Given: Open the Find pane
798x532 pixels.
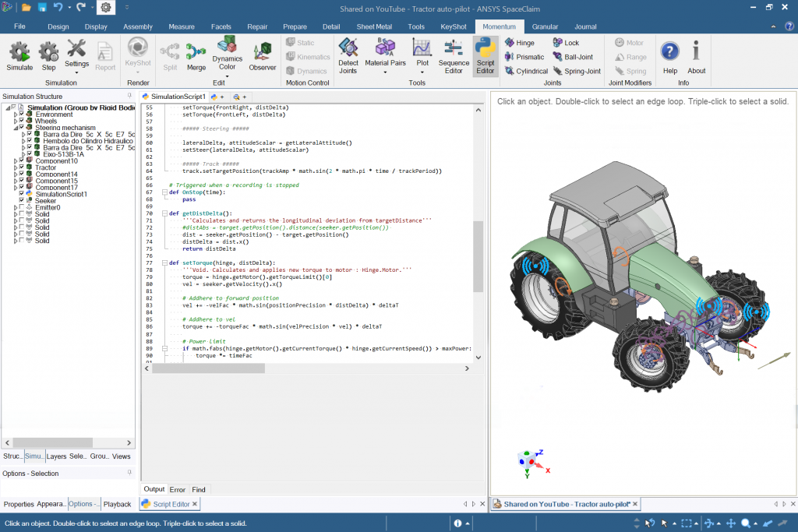Looking at the screenshot, I should (199, 489).
